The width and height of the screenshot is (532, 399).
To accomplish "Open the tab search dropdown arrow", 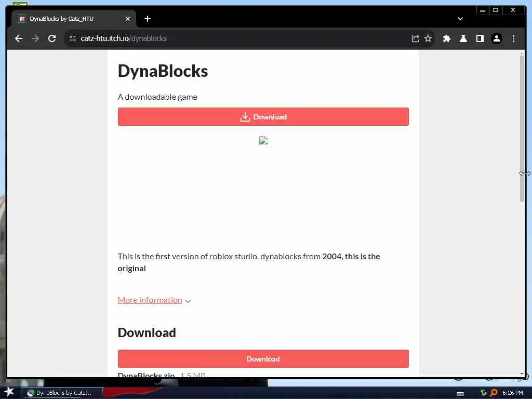I will [460, 19].
